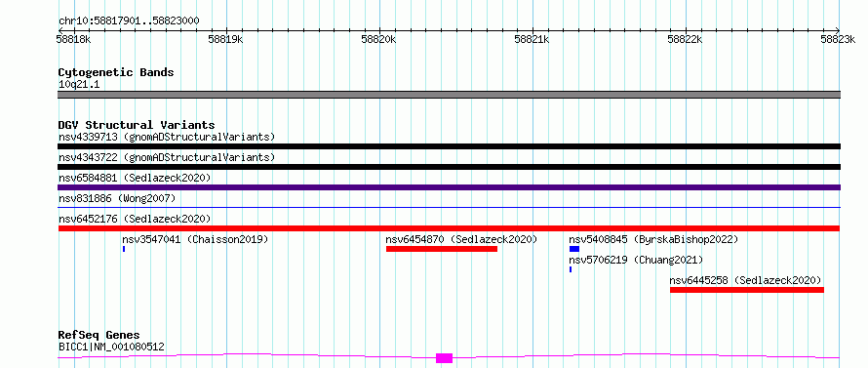The image size is (868, 368).
Task: Click the thin blue line of nsv831886
Action: [449, 207]
